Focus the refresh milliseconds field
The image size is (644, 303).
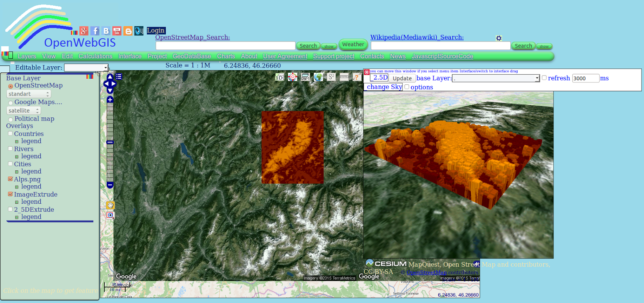click(586, 78)
